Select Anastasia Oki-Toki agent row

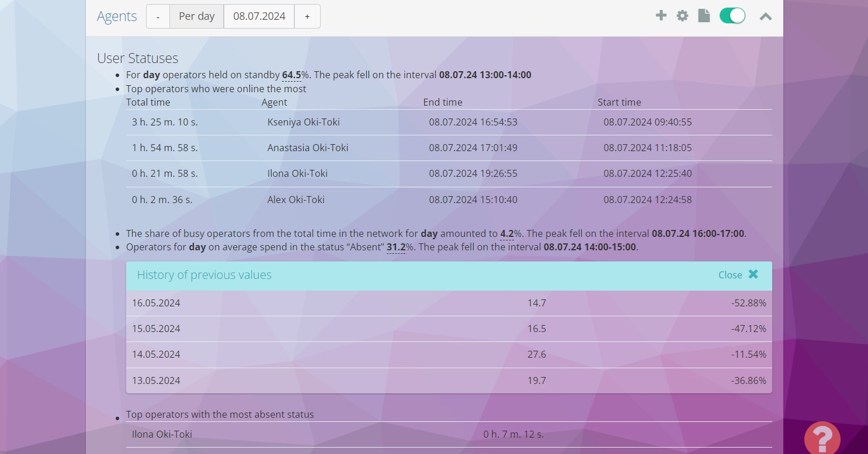[307, 148]
